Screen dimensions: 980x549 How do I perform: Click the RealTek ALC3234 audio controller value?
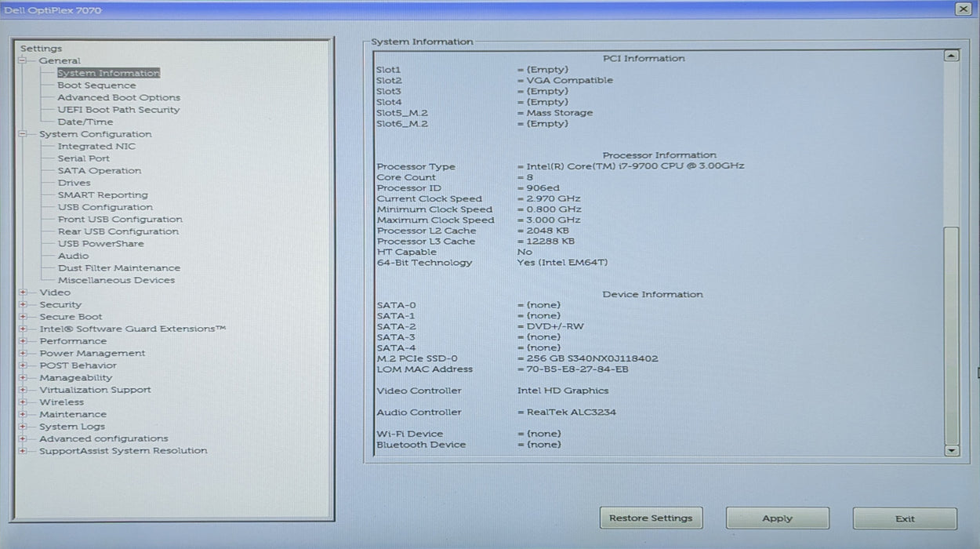571,413
